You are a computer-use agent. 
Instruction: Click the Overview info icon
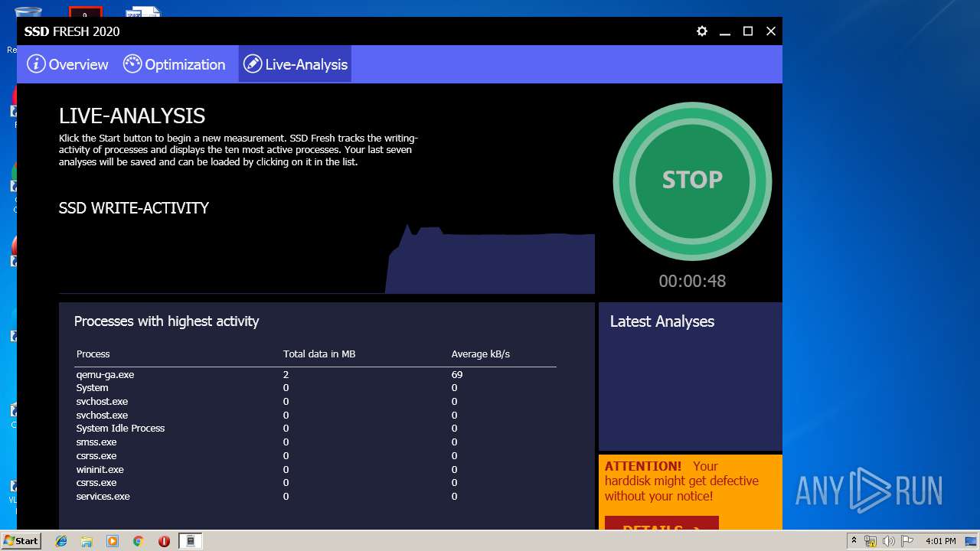click(36, 64)
